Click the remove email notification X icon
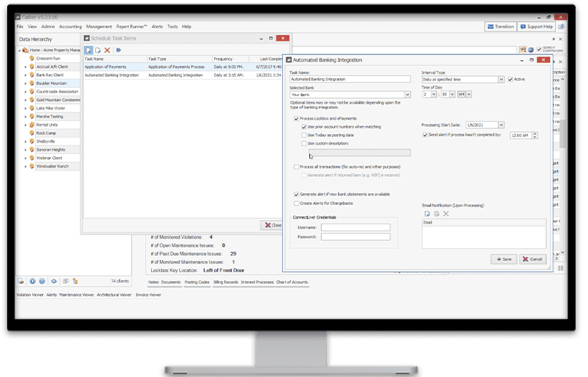The height and width of the screenshot is (377, 588). coord(445,213)
